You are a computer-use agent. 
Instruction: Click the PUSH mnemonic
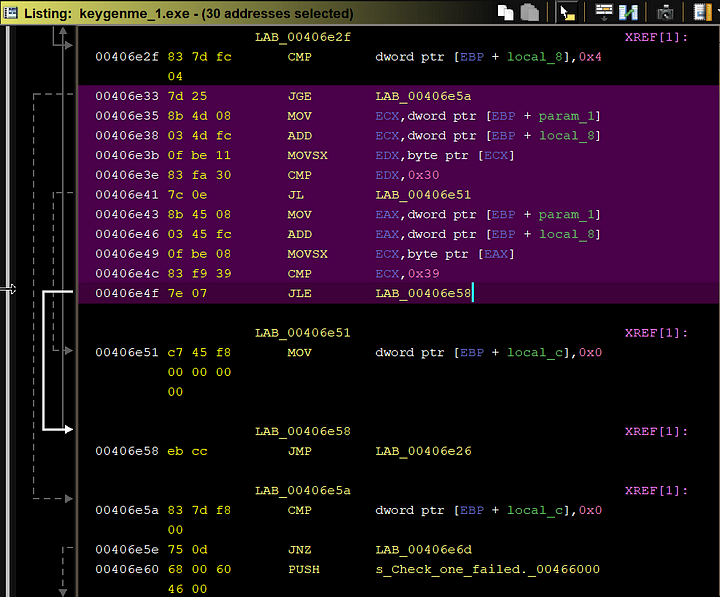304,569
